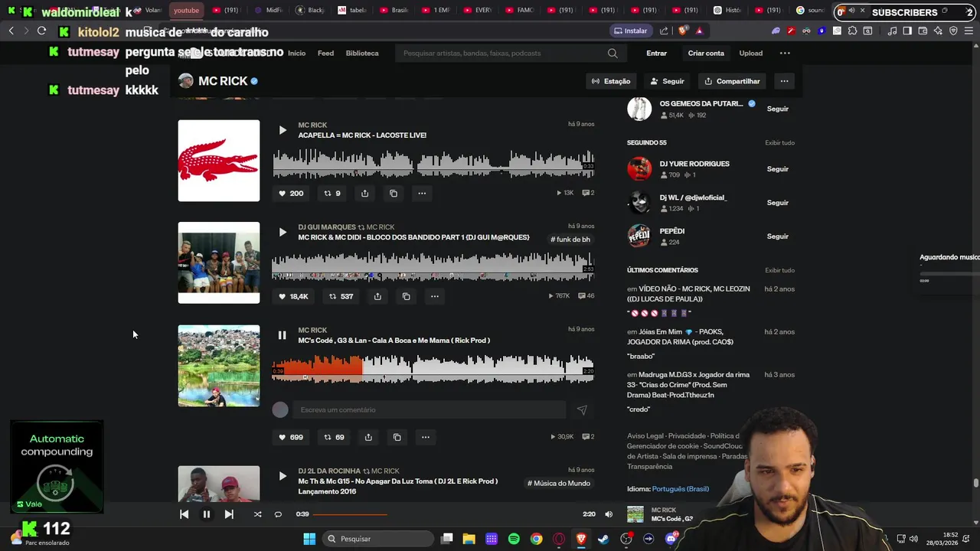The image size is (980, 551).
Task: Click the Criar conta button
Action: [x=706, y=54]
